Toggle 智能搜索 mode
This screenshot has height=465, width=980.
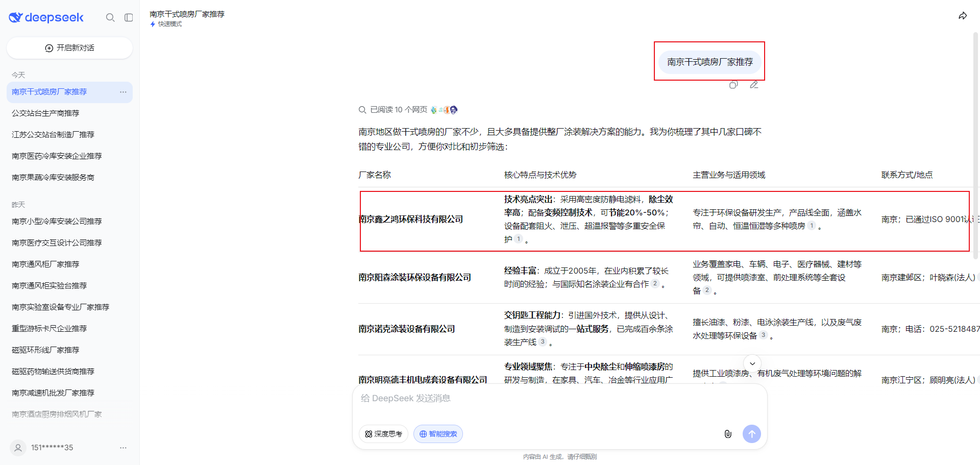(x=438, y=434)
